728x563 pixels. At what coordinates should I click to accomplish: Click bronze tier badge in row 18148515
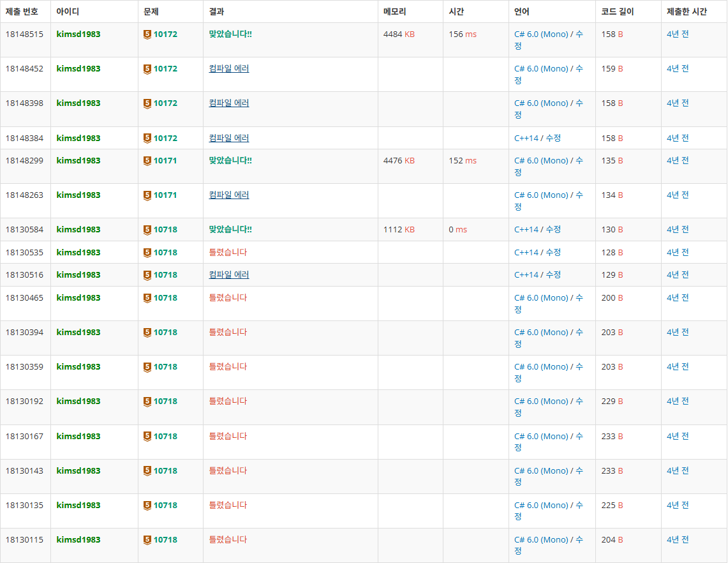pos(147,34)
